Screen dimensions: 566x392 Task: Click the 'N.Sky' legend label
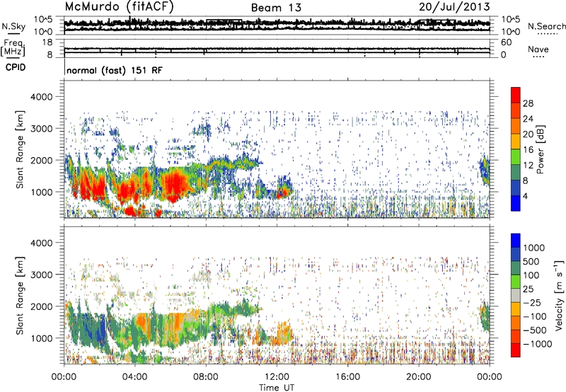[13, 27]
